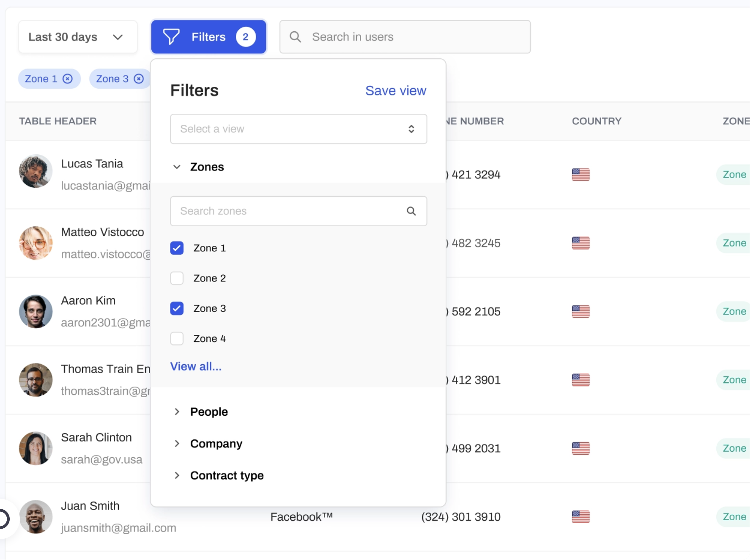The width and height of the screenshot is (756, 560).
Task: Open Matteo Vistocco's avatar photo
Action: click(36, 243)
